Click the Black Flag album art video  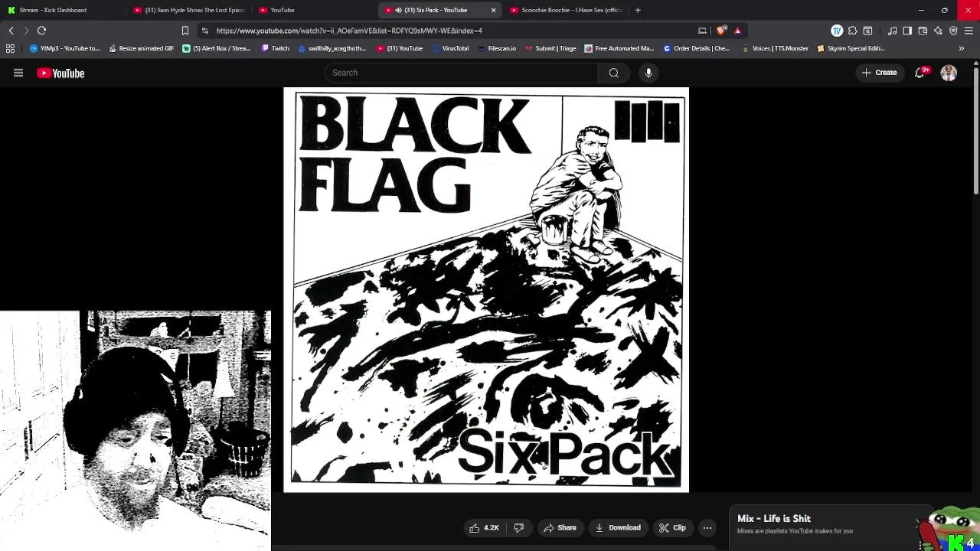tap(486, 289)
